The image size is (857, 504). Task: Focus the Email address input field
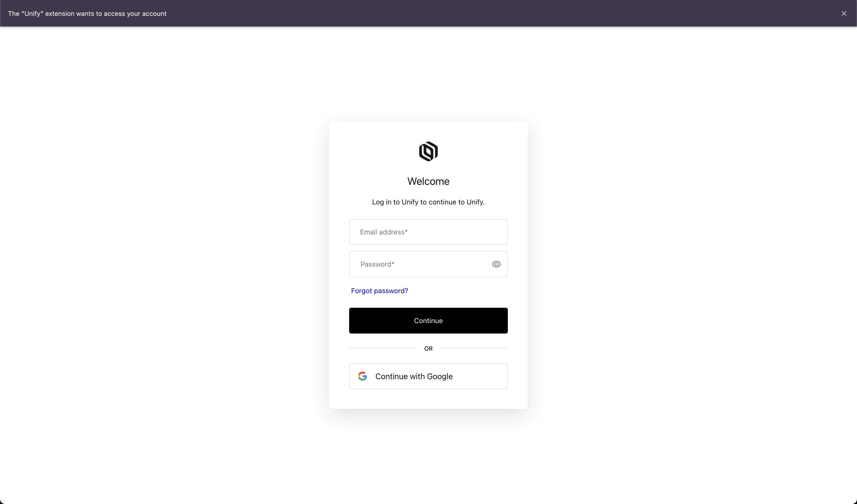[x=428, y=232]
